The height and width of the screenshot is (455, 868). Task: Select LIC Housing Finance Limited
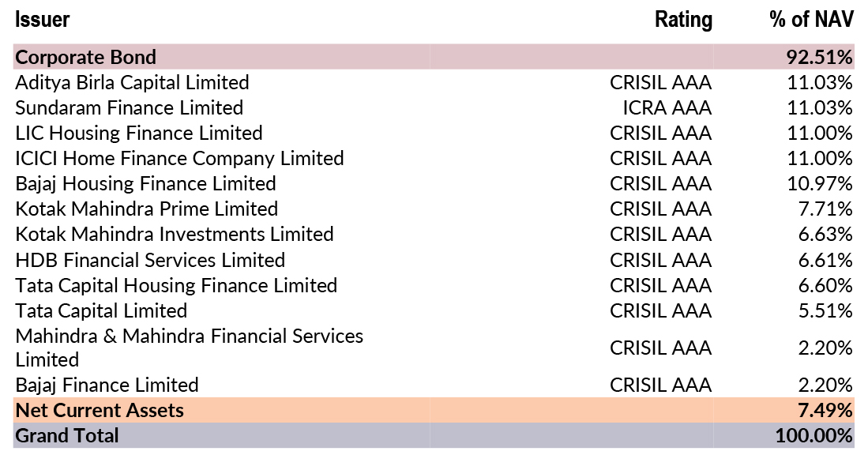[x=139, y=133]
